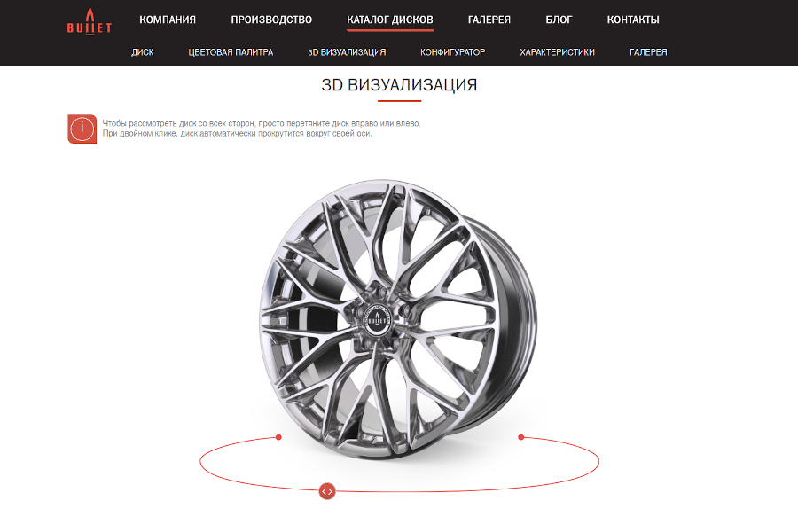Image resolution: width=798 pixels, height=532 pixels.
Task: Click the Bullet center cap on the wheel
Action: coord(377,320)
